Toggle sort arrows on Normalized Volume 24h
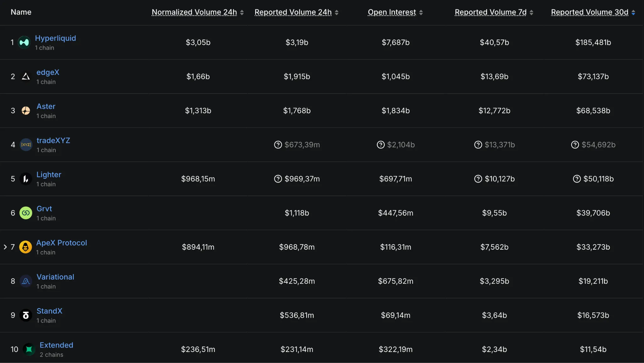 [x=242, y=12]
